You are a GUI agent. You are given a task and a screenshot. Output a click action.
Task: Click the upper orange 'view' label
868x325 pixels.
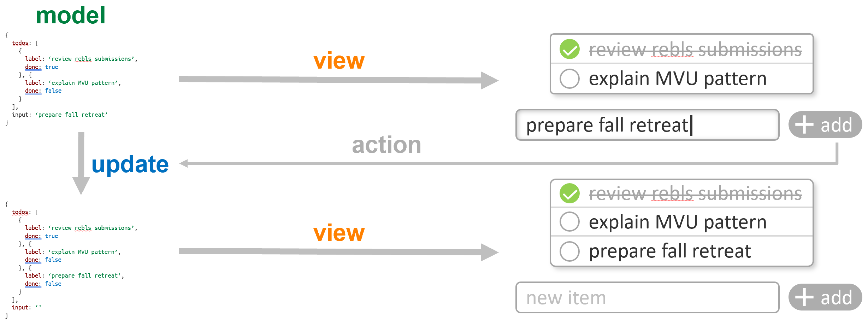(339, 61)
